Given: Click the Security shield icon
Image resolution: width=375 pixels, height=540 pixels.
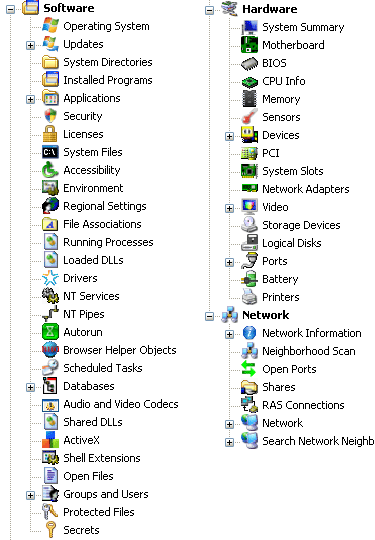Looking at the screenshot, I should pos(50,116).
